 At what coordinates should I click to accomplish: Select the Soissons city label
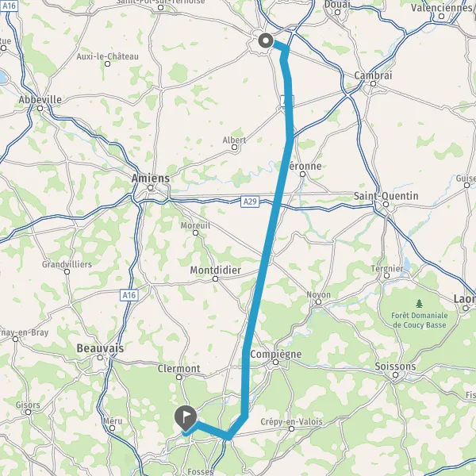(395, 367)
